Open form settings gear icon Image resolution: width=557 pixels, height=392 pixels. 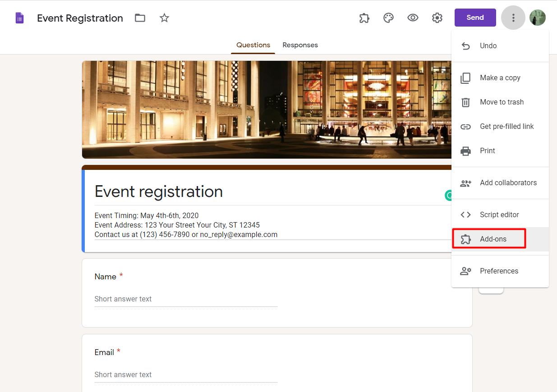click(437, 18)
